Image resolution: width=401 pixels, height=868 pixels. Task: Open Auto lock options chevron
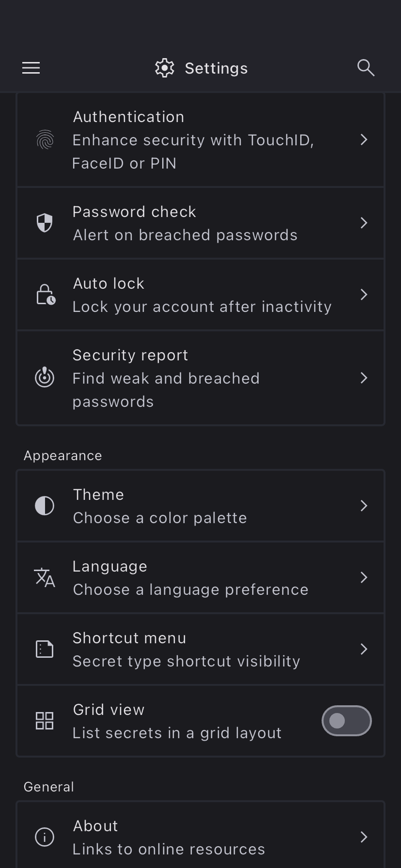coord(364,294)
